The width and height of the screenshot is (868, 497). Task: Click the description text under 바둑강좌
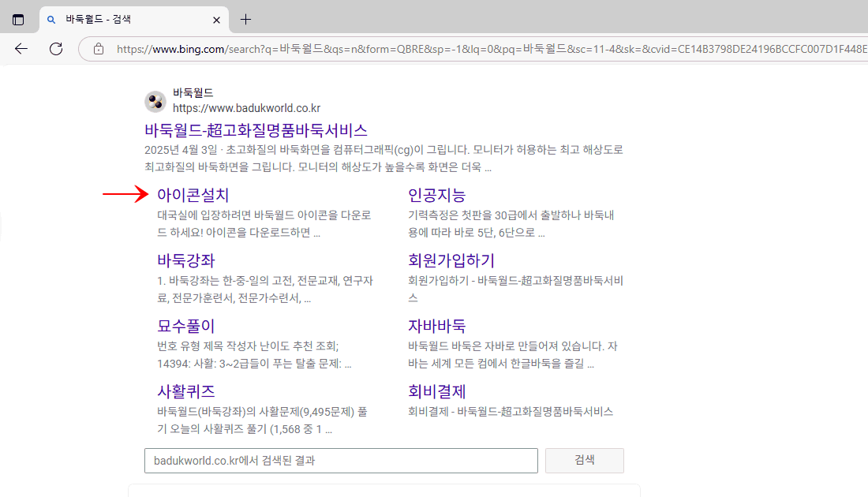pyautogui.click(x=265, y=290)
